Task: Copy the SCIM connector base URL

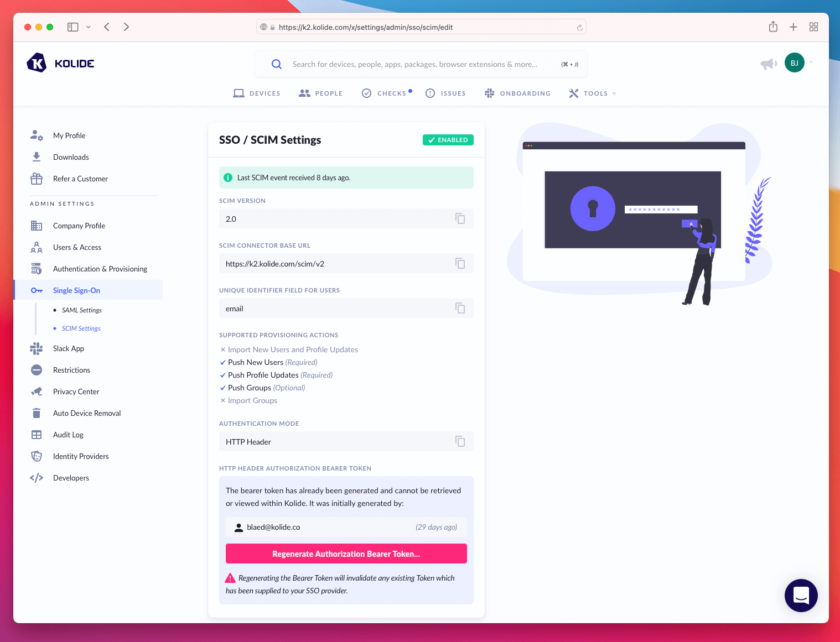Action: coord(460,263)
